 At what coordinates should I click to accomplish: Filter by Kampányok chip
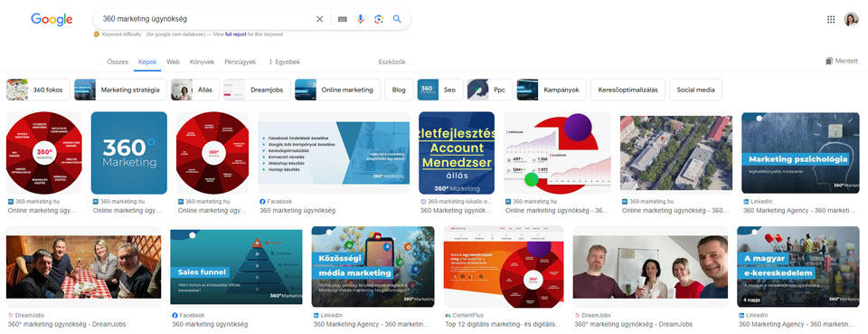[x=552, y=90]
